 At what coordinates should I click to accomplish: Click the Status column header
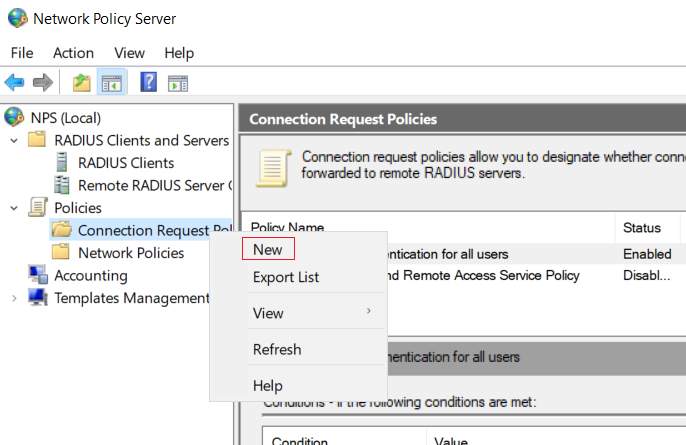pos(642,228)
